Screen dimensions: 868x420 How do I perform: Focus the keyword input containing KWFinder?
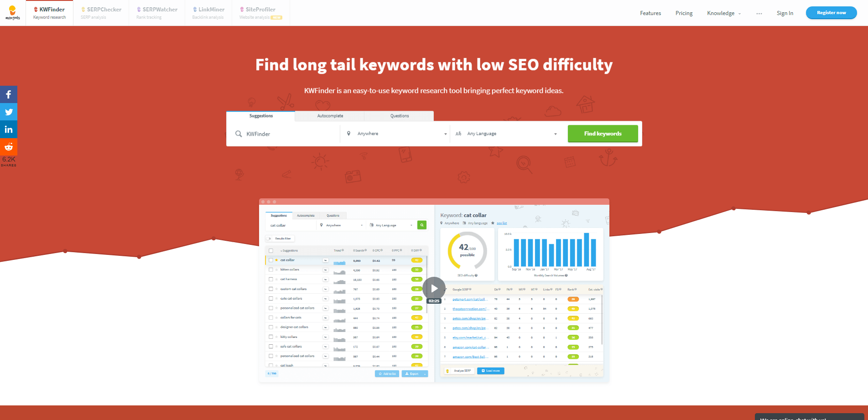pyautogui.click(x=283, y=134)
